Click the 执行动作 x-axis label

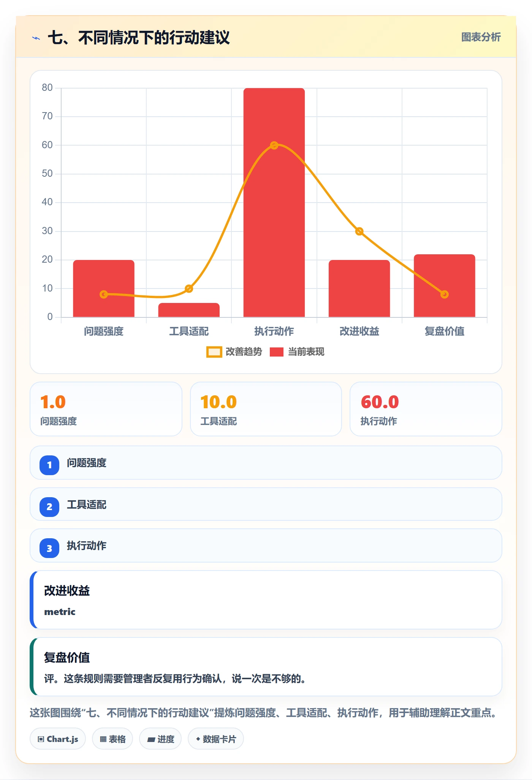[274, 331]
